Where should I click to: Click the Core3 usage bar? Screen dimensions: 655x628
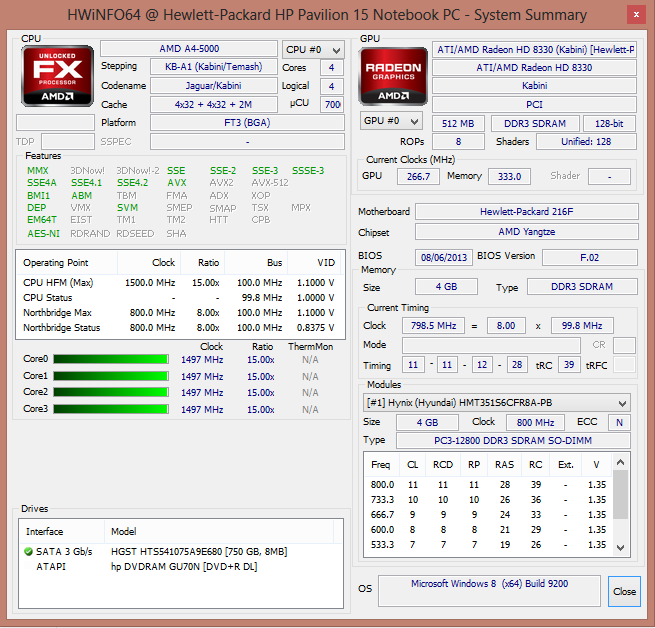tap(111, 409)
